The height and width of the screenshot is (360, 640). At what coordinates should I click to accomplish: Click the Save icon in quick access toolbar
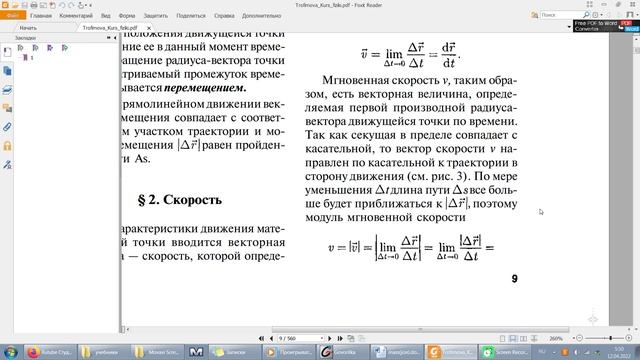pyautogui.click(x=24, y=5)
